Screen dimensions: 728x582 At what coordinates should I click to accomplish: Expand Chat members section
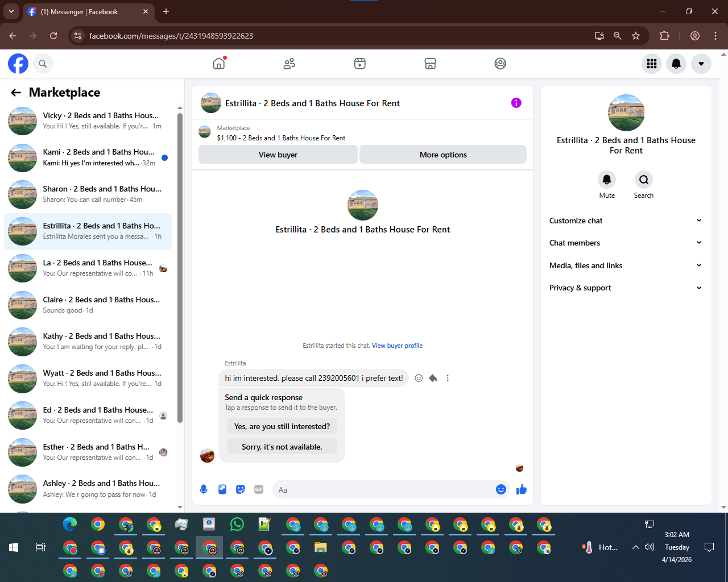(x=626, y=243)
